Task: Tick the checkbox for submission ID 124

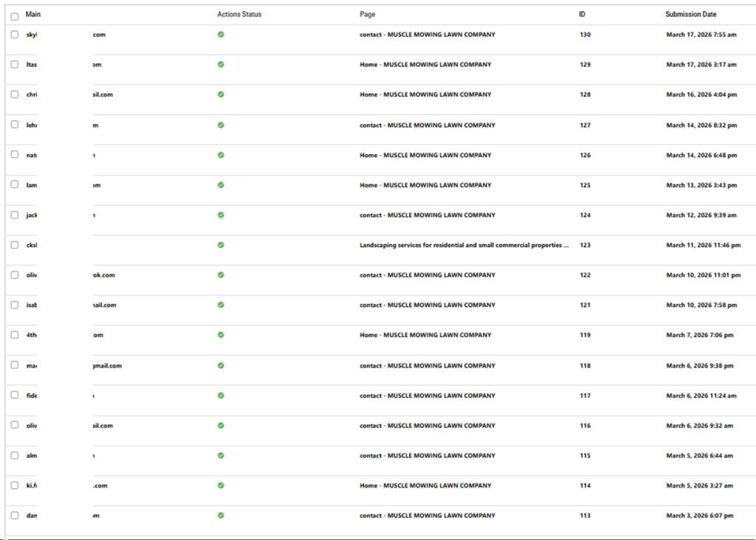Action: tap(15, 215)
